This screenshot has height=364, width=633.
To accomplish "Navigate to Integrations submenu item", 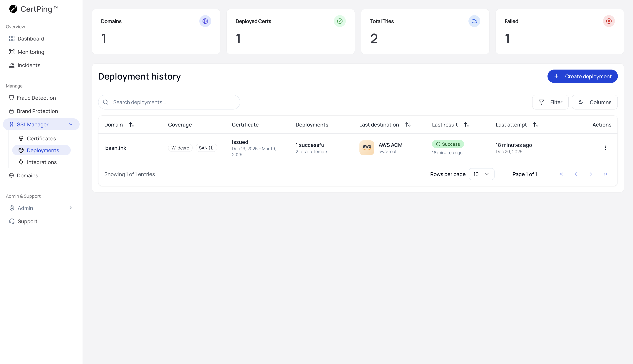I will tap(42, 162).
